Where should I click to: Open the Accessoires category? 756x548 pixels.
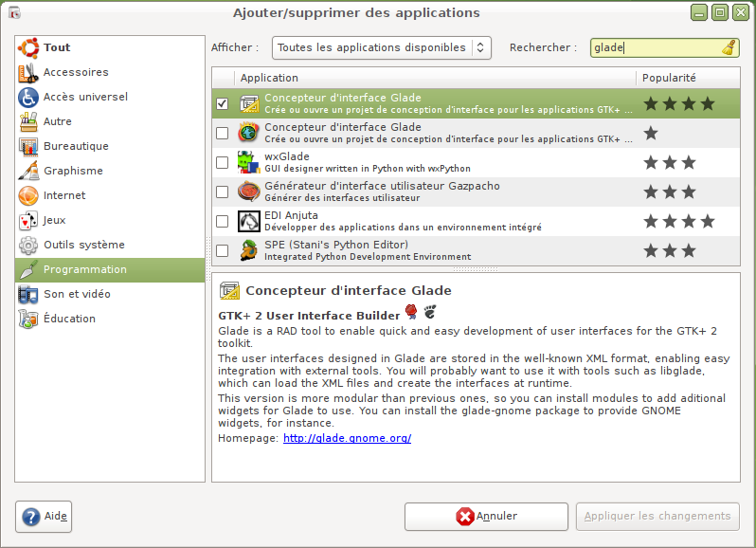(x=110, y=72)
